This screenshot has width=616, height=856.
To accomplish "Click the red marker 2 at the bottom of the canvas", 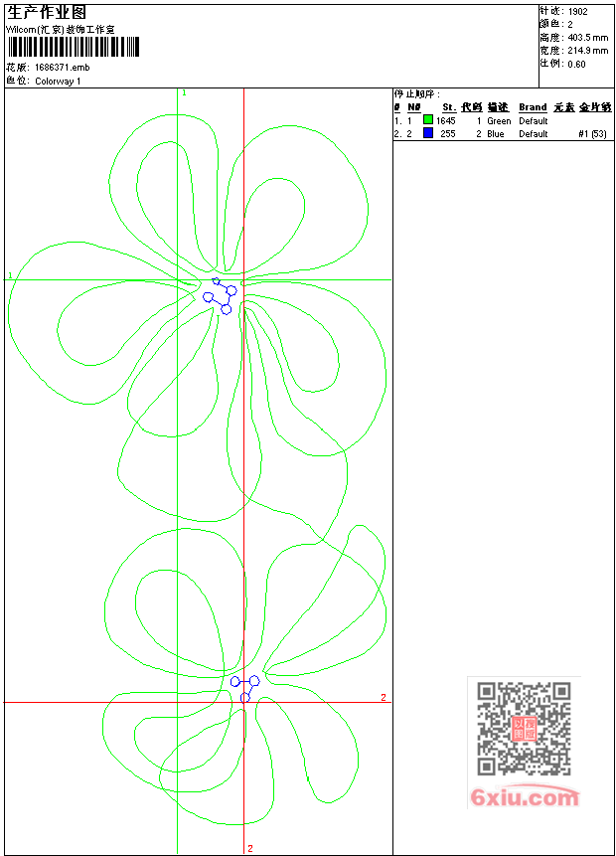I will pos(249,848).
